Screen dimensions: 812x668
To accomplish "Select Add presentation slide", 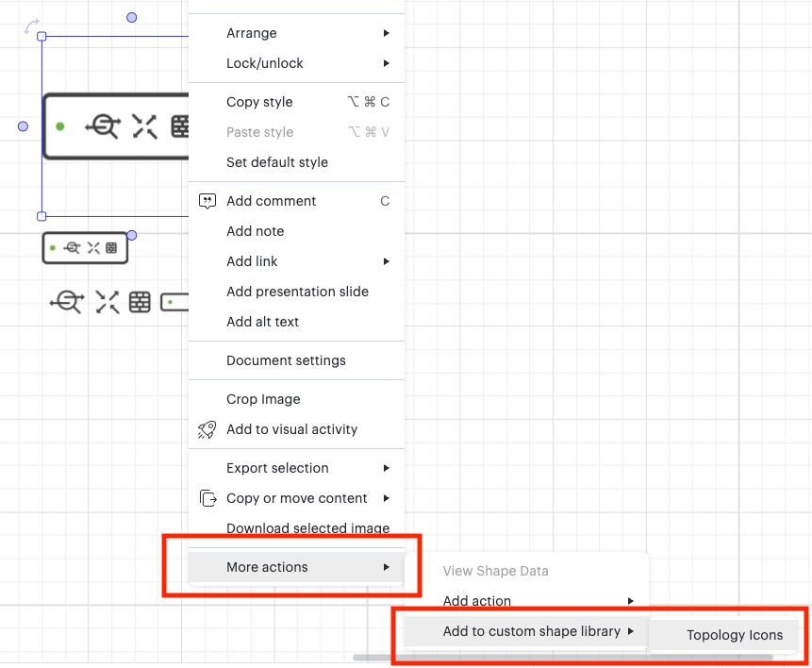I will 296,292.
